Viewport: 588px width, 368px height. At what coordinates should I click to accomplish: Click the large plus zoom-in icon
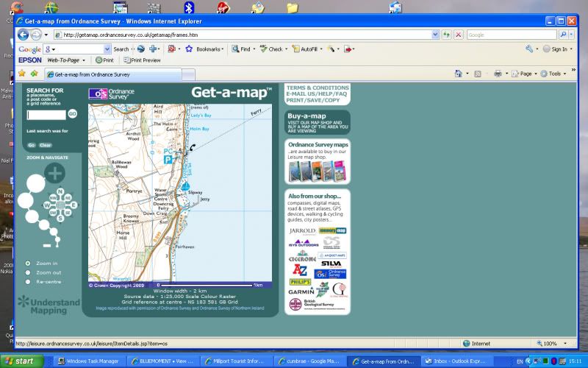tap(54, 174)
